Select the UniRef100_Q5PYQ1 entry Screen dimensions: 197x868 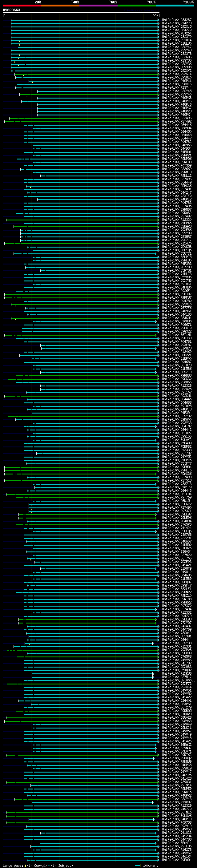pyautogui.click(x=176, y=271)
